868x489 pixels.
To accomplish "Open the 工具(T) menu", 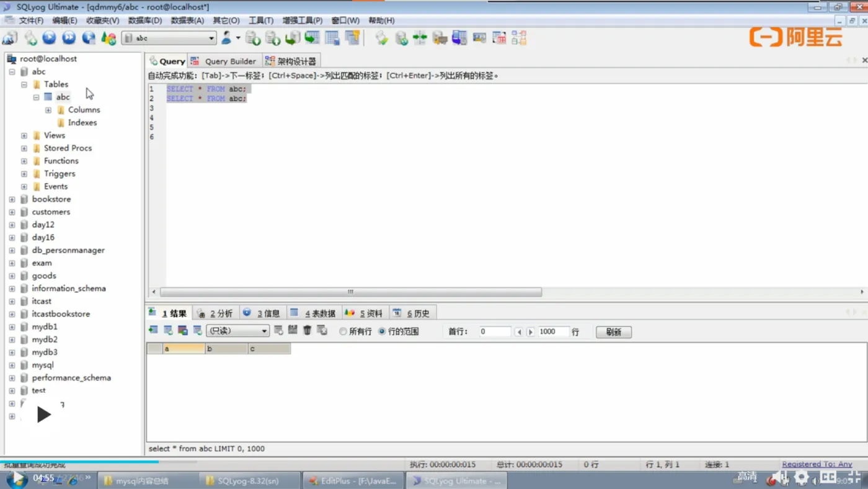I will tap(261, 20).
